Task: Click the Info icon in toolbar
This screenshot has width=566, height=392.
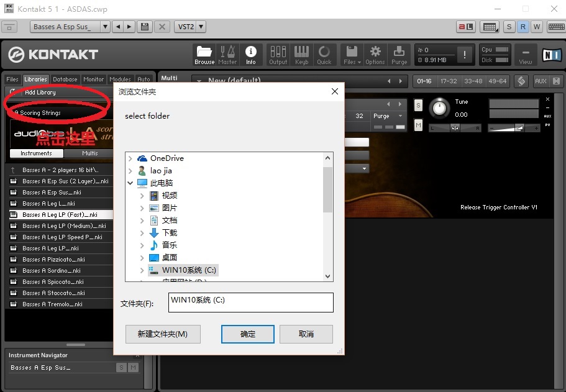Action: pyautogui.click(x=250, y=55)
